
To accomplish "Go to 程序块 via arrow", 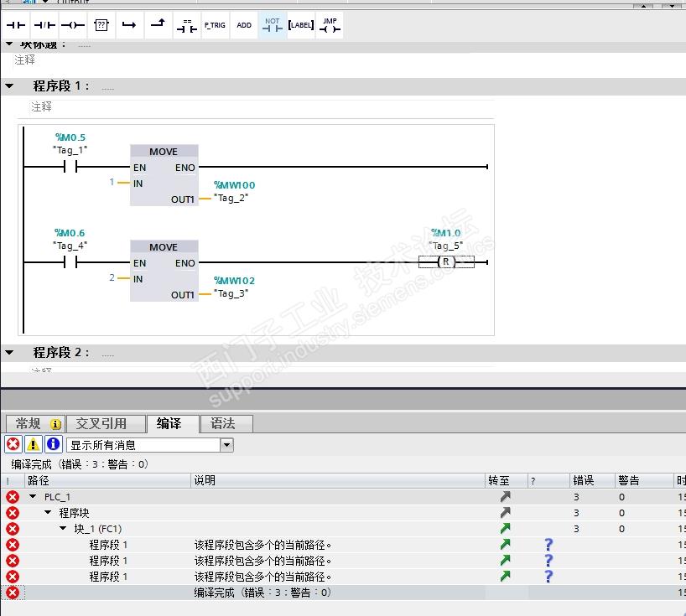I will click(506, 512).
